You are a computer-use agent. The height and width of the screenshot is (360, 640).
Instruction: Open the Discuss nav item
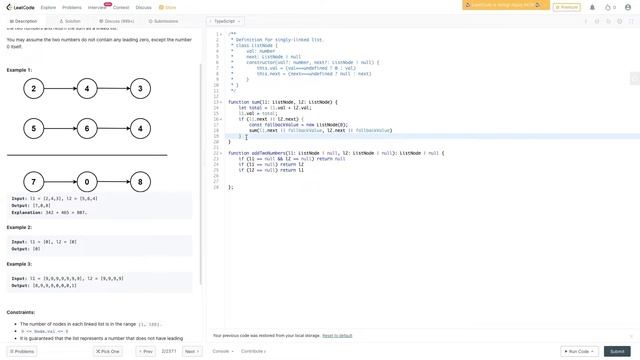143,8
